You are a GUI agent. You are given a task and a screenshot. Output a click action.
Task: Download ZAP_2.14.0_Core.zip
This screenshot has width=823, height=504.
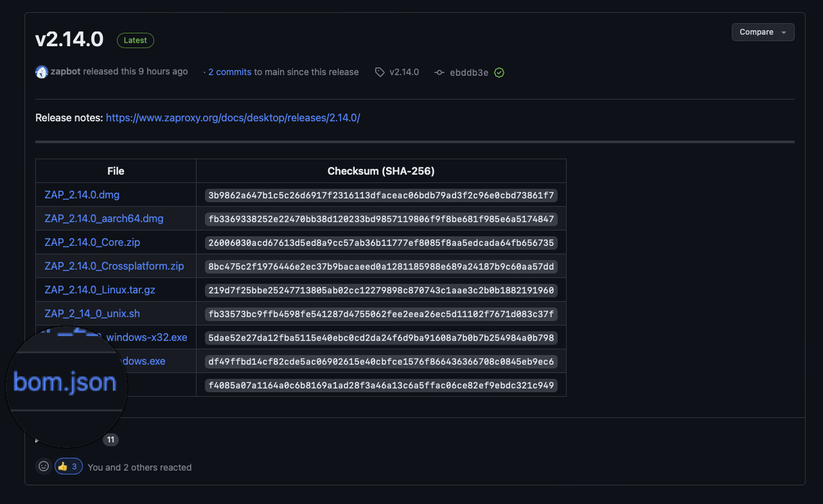93,243
